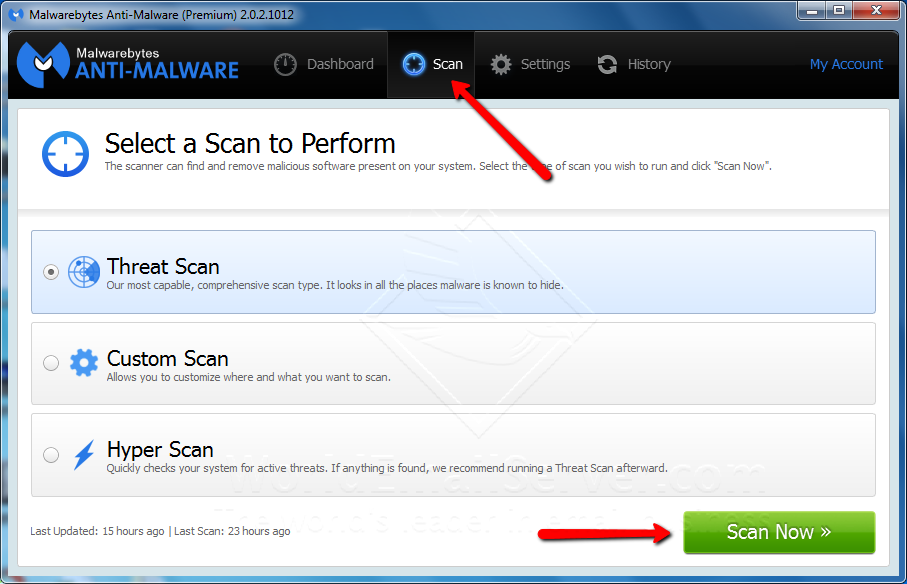Go to the History tab
907x584 pixels.
tap(634, 64)
